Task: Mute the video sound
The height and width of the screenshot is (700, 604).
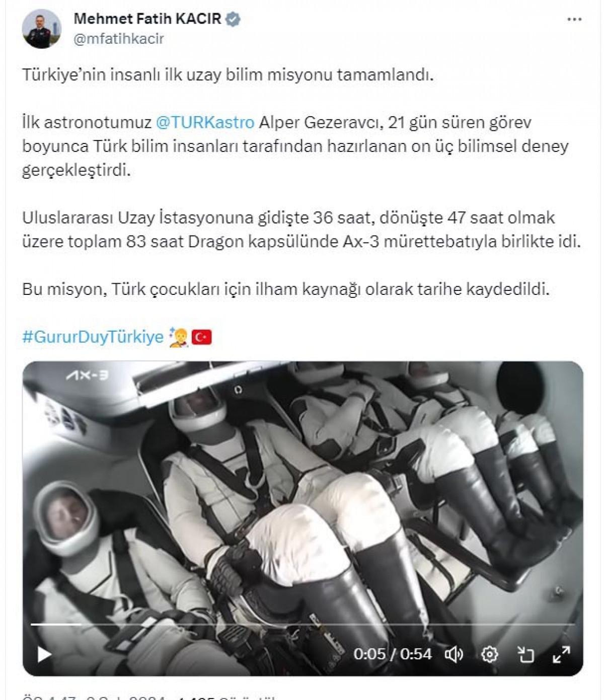Action: pyautogui.click(x=454, y=654)
